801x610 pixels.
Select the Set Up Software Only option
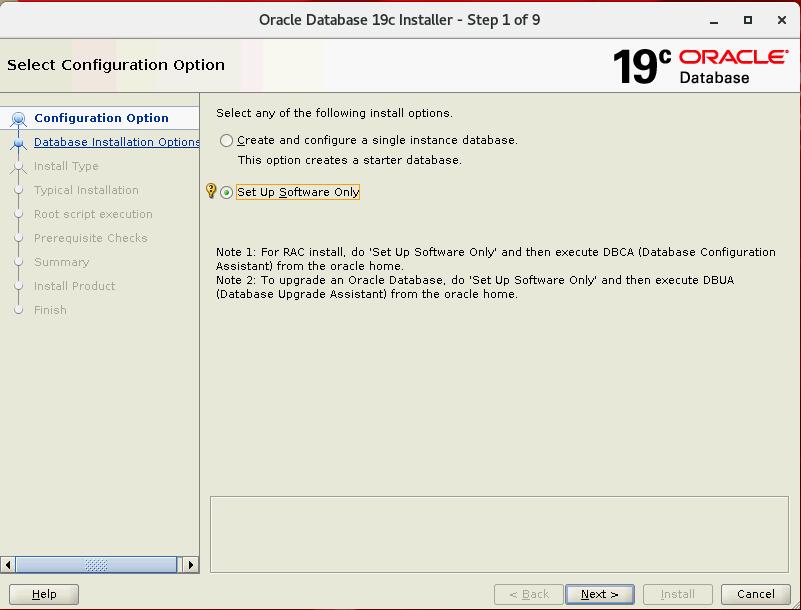tap(227, 193)
